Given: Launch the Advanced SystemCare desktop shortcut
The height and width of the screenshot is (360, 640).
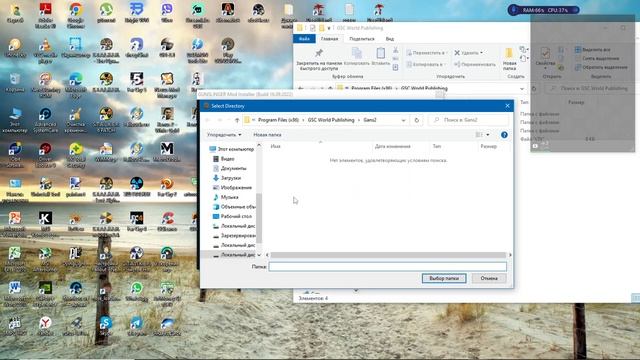Looking at the screenshot, I should click(45, 120).
